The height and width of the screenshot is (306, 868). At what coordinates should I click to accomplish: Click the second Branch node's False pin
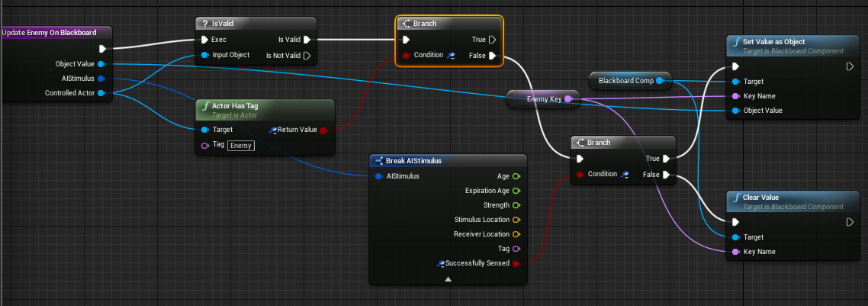pos(667,175)
